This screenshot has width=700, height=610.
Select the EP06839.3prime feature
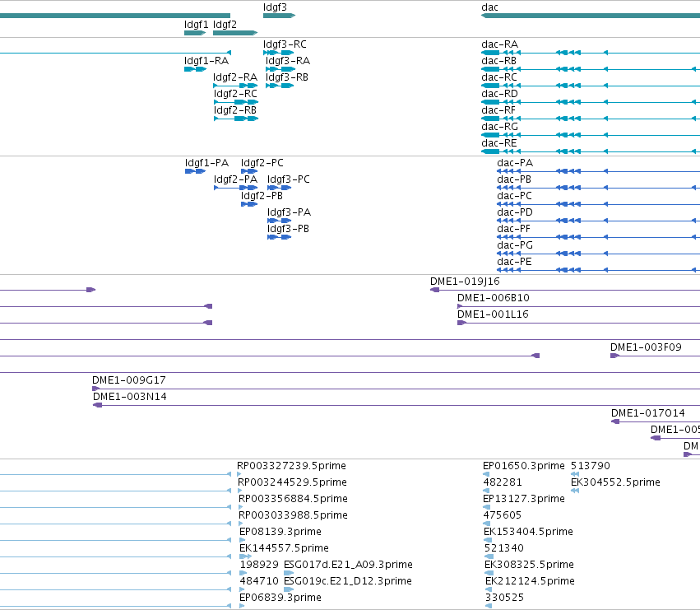(242, 606)
